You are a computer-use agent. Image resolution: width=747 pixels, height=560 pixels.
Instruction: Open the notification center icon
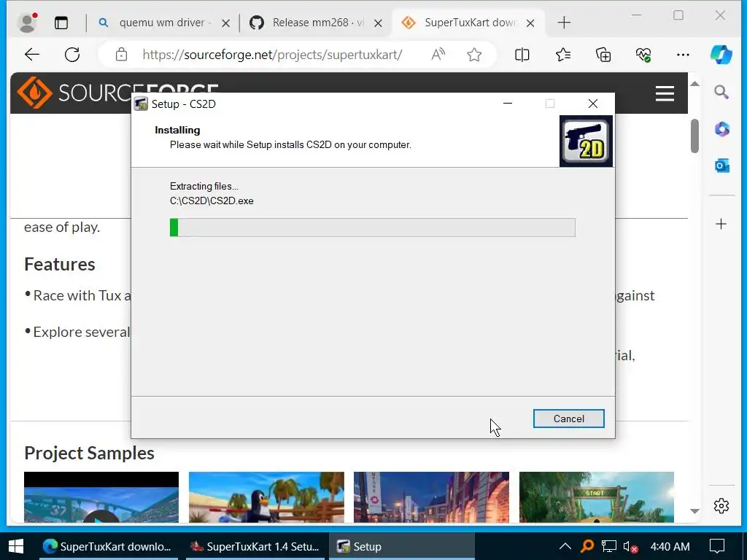coord(717,546)
